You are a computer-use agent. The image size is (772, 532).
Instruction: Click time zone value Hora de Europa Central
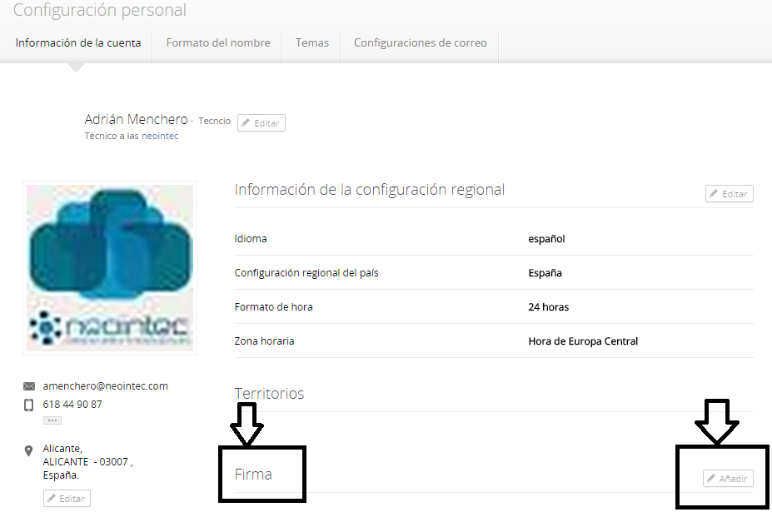[583, 341]
